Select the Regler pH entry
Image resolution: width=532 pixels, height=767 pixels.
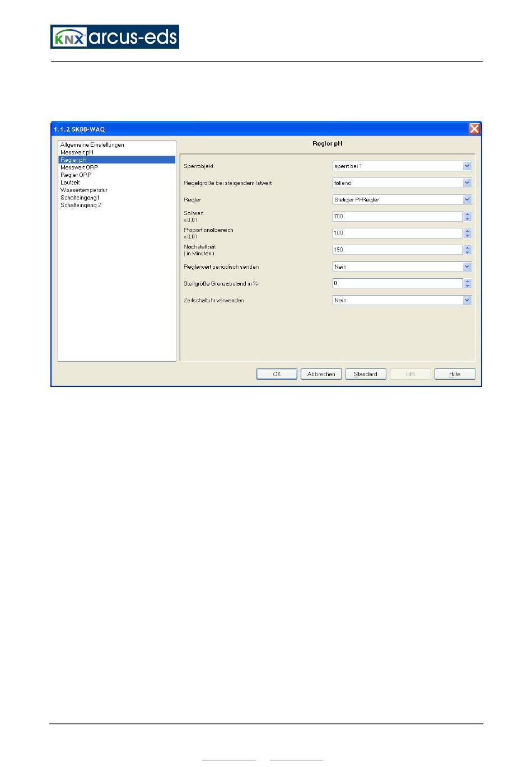tap(117, 160)
